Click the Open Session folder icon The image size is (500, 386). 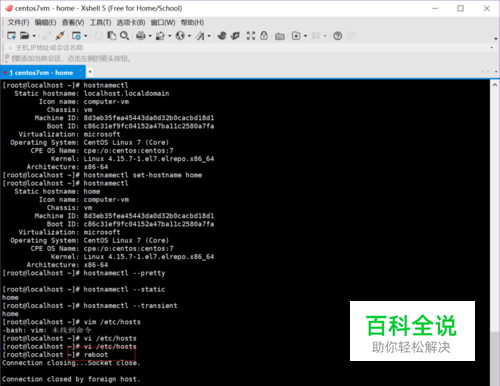(24, 36)
